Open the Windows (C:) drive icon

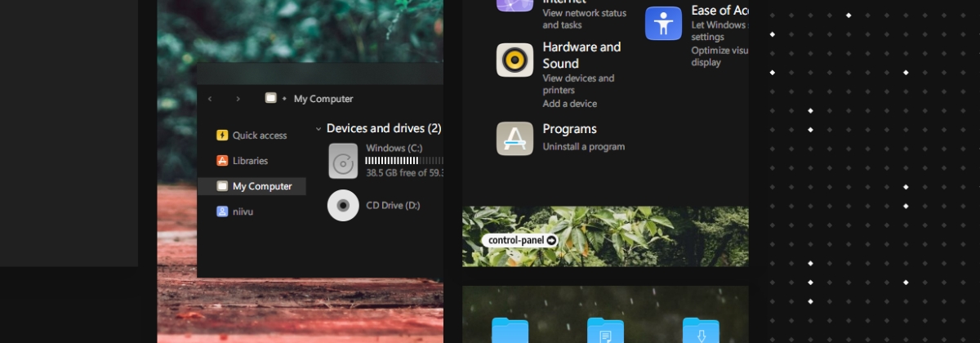click(343, 161)
